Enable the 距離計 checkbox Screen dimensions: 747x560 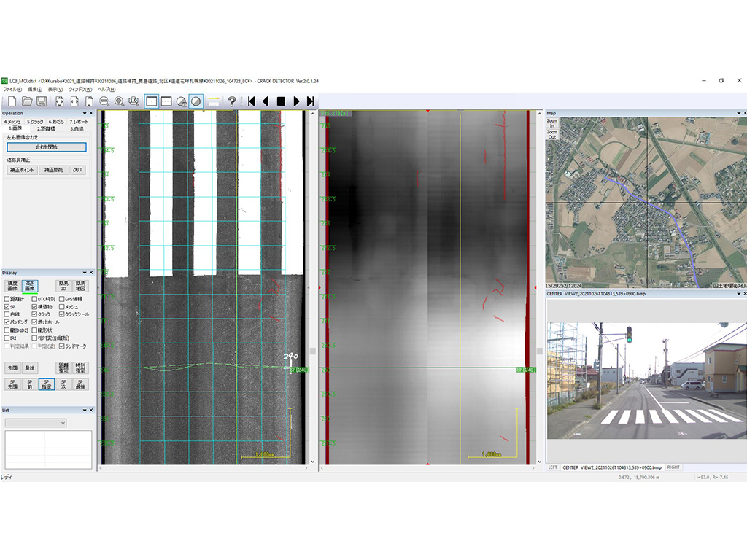point(7,299)
